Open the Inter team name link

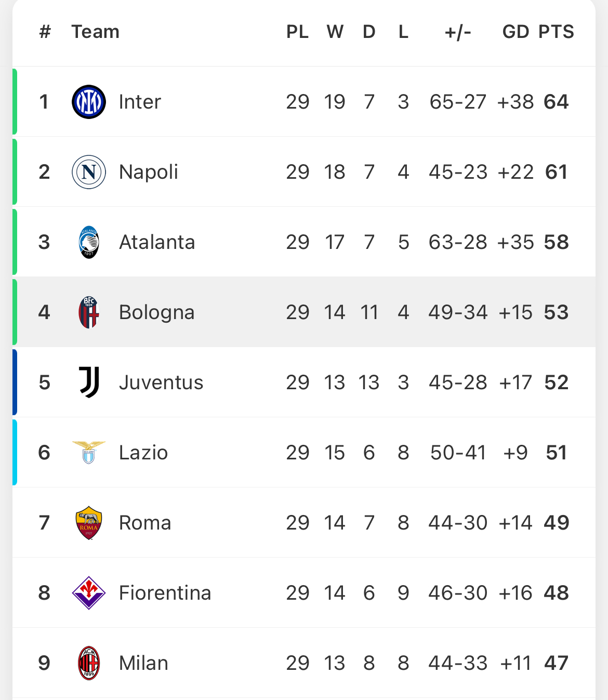pyautogui.click(x=140, y=102)
